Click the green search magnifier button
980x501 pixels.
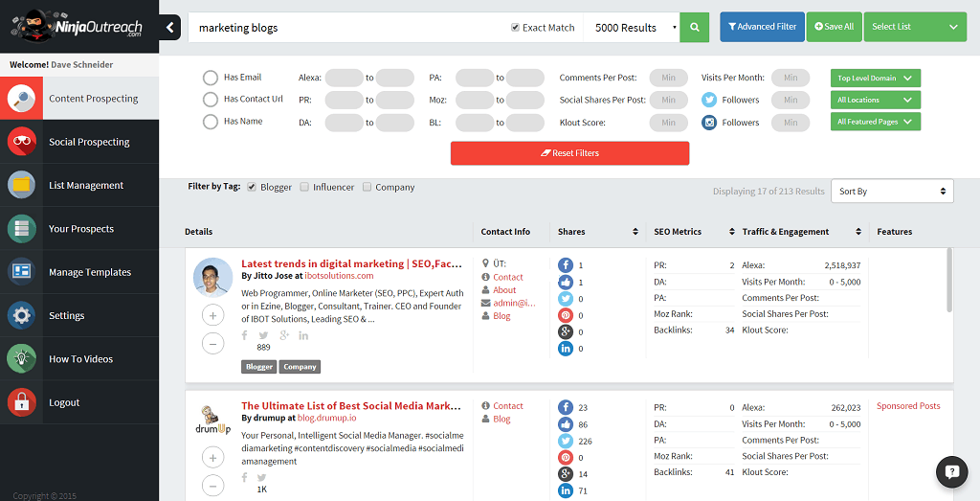coord(695,27)
